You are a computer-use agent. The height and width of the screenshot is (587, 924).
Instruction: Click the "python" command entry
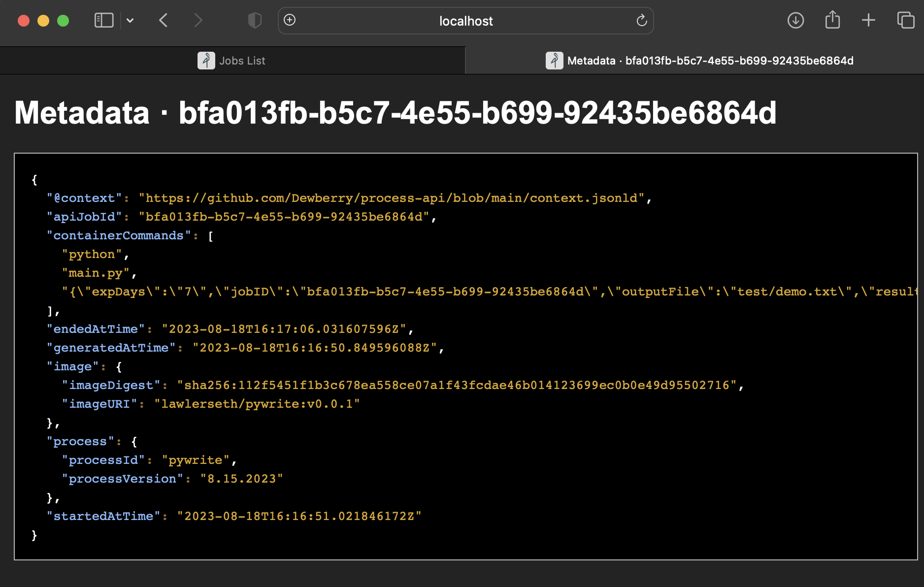tap(92, 254)
